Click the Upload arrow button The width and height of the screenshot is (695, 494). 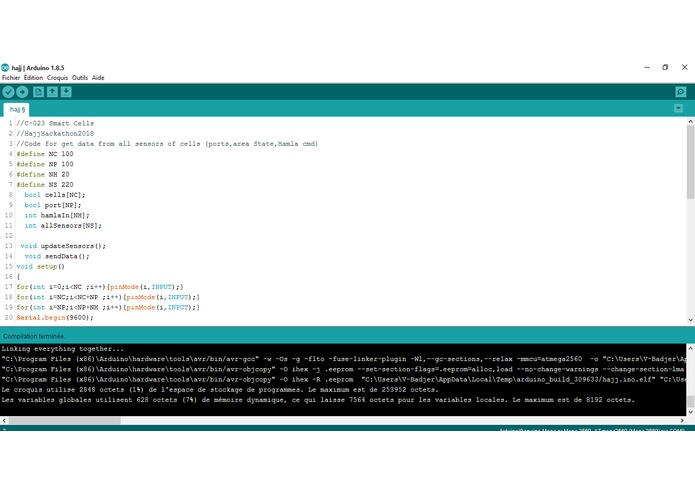coord(22,92)
